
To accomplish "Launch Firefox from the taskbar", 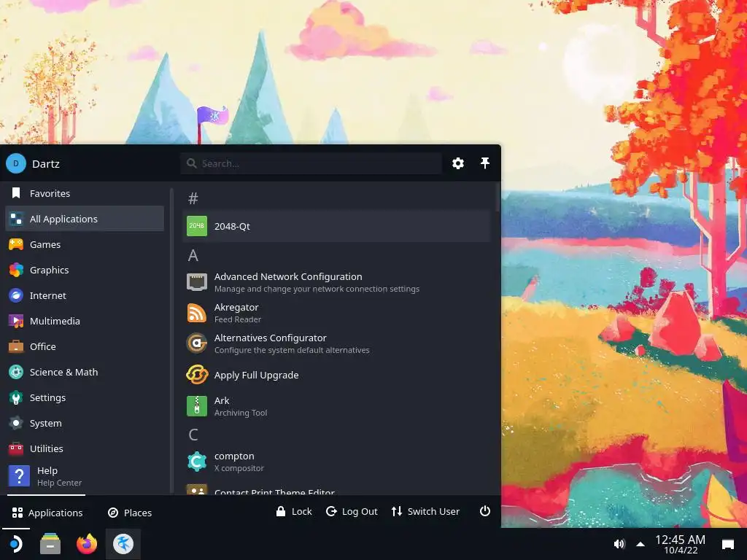I will pyautogui.click(x=87, y=544).
